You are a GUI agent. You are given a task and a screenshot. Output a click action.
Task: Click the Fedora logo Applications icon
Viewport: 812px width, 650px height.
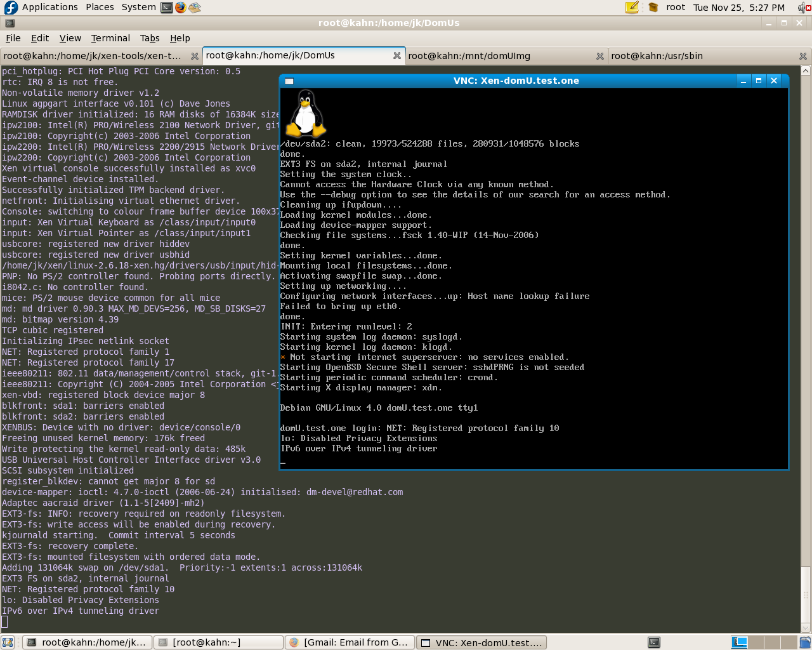(x=11, y=8)
